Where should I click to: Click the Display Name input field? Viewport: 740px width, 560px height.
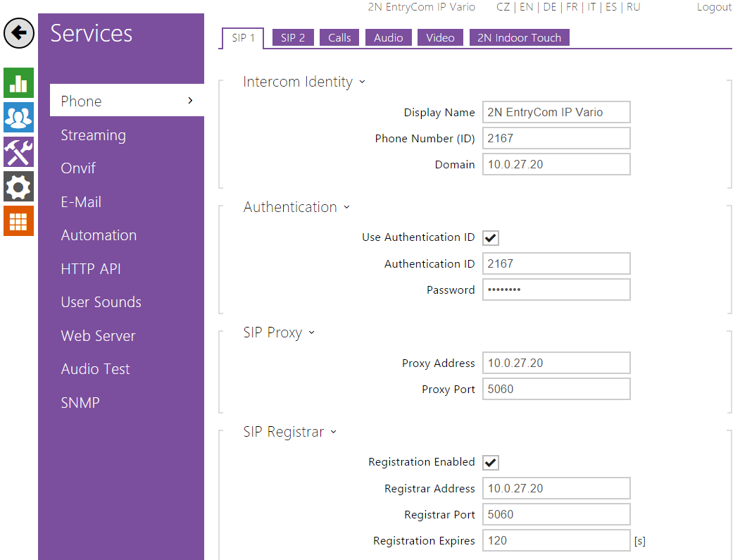(x=556, y=112)
